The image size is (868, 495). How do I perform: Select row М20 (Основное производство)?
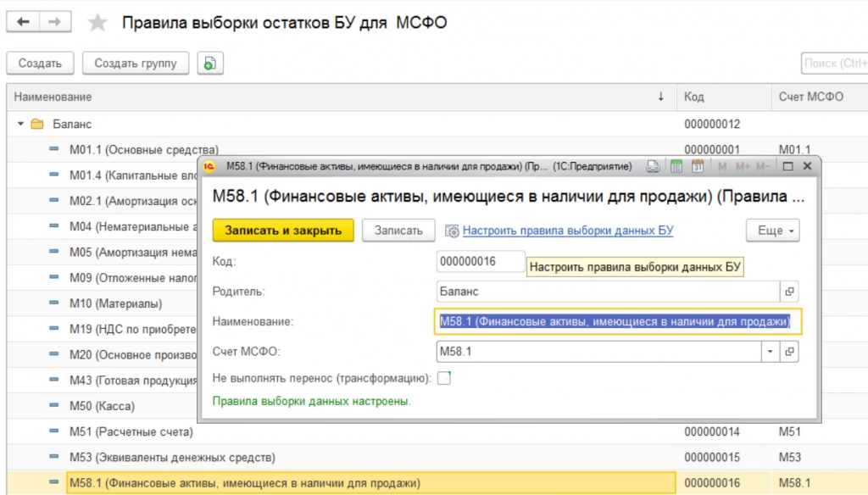coord(103,354)
